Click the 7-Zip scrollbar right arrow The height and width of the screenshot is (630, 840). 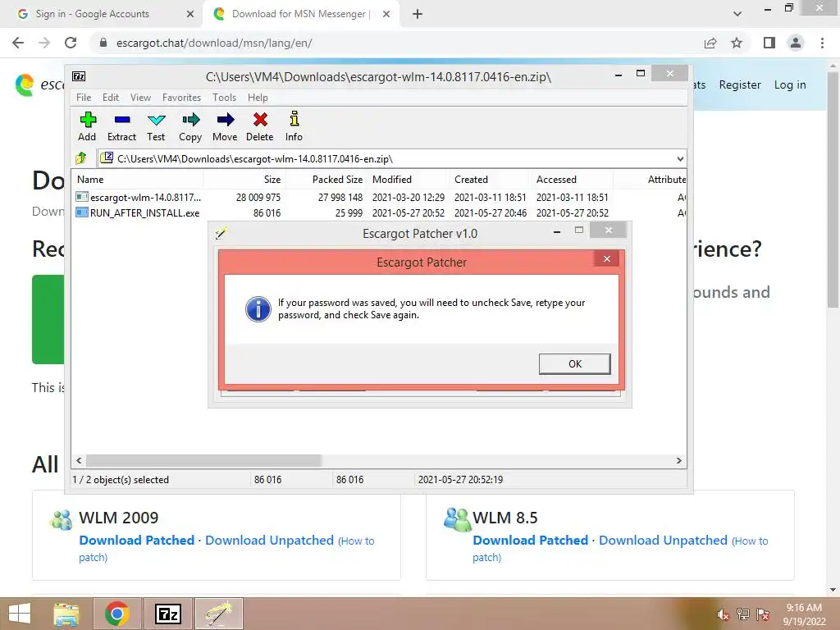(x=678, y=460)
